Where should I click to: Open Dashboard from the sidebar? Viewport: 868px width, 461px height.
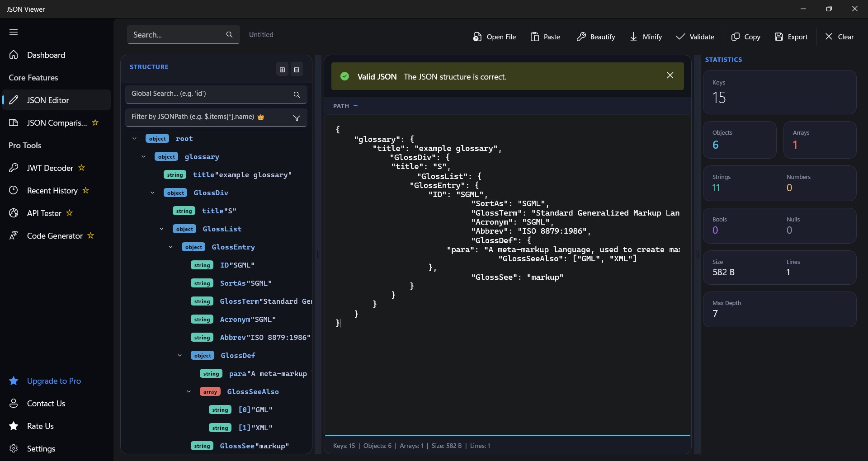57,55
